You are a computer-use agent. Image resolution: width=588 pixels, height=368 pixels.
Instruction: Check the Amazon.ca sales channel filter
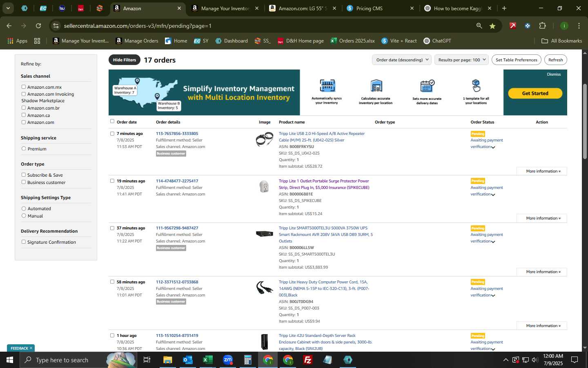click(24, 115)
